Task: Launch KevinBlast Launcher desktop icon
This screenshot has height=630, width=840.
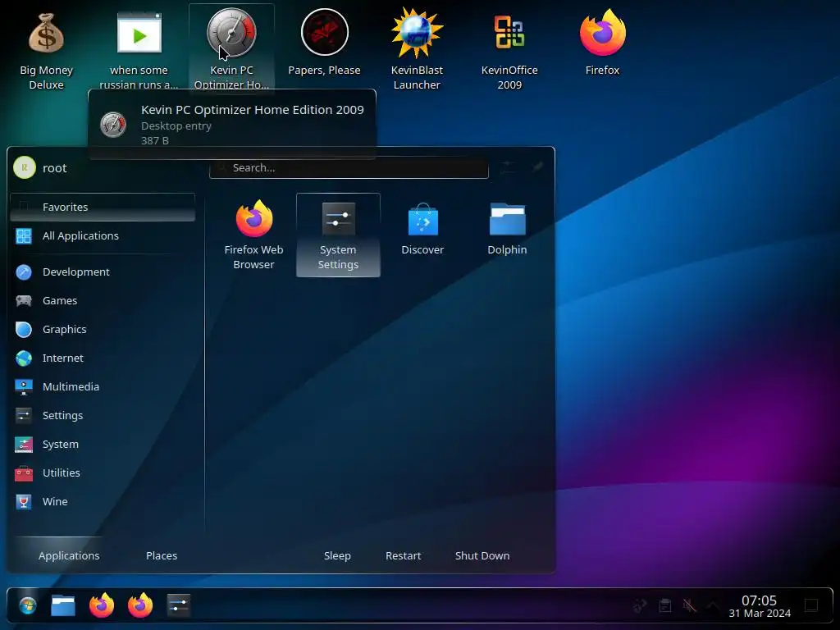Action: [417, 49]
